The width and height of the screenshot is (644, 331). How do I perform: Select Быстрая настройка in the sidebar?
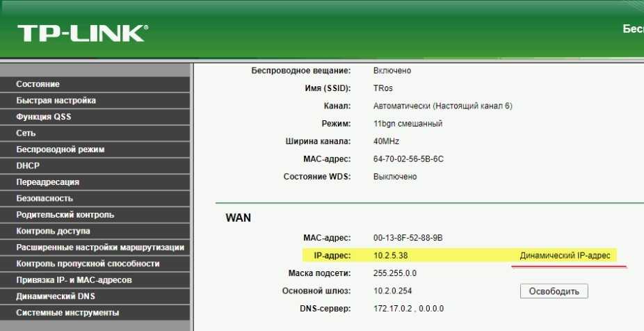(56, 101)
